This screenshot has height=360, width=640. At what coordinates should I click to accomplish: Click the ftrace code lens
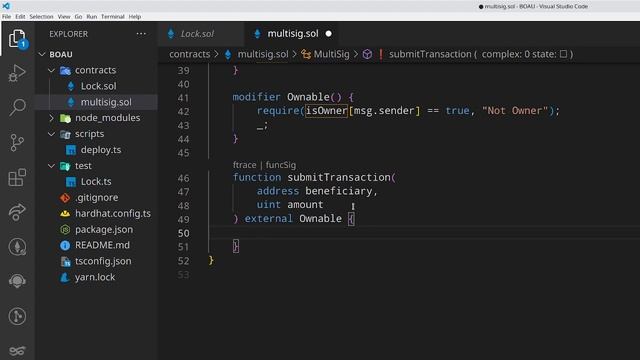(244, 165)
